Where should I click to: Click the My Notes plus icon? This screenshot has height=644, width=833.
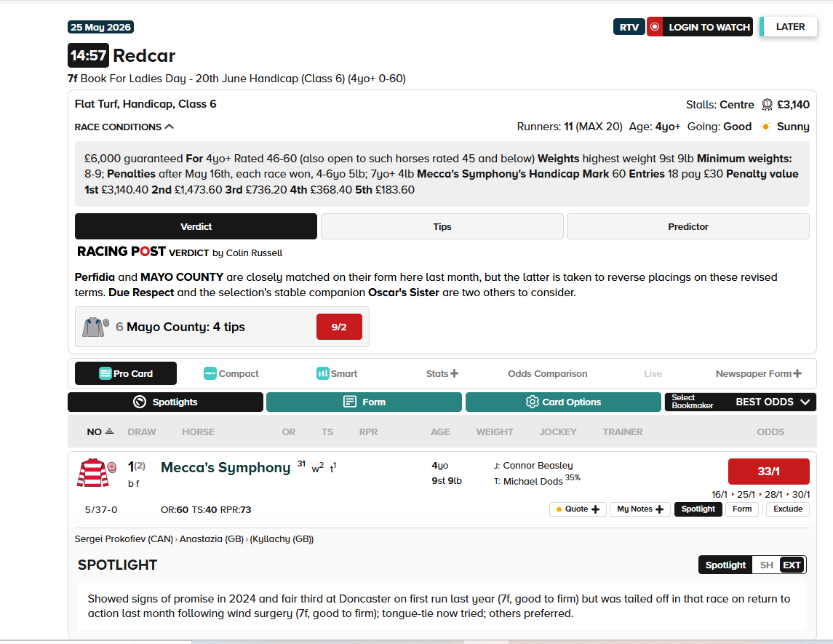[x=660, y=509]
